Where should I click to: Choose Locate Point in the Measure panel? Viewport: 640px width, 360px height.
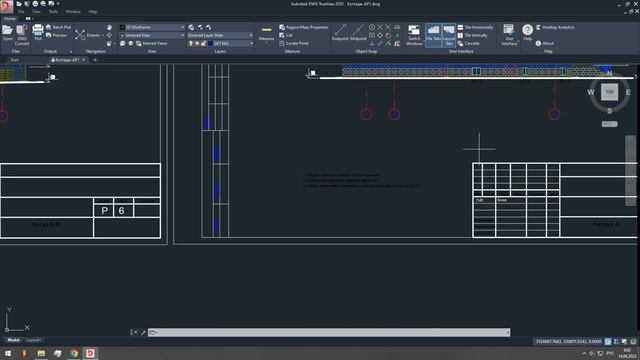(294, 43)
